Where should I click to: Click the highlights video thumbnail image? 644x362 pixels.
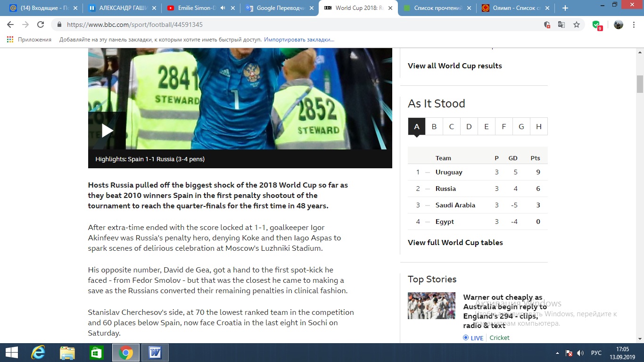pos(240,99)
